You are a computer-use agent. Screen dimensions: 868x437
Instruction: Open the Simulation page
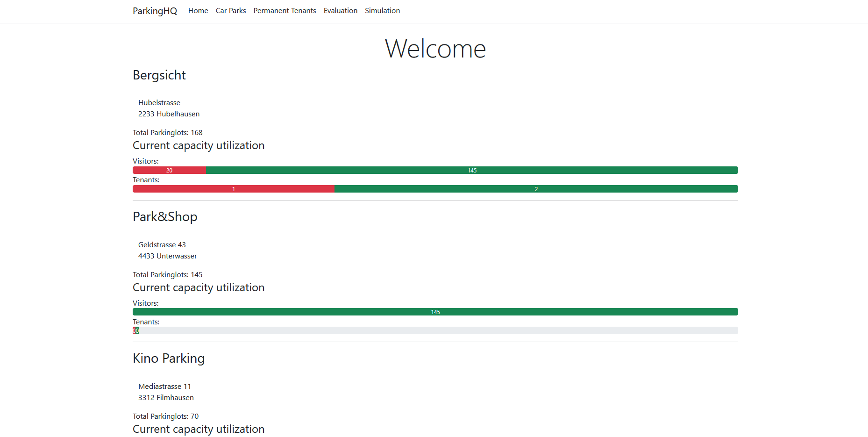(382, 11)
